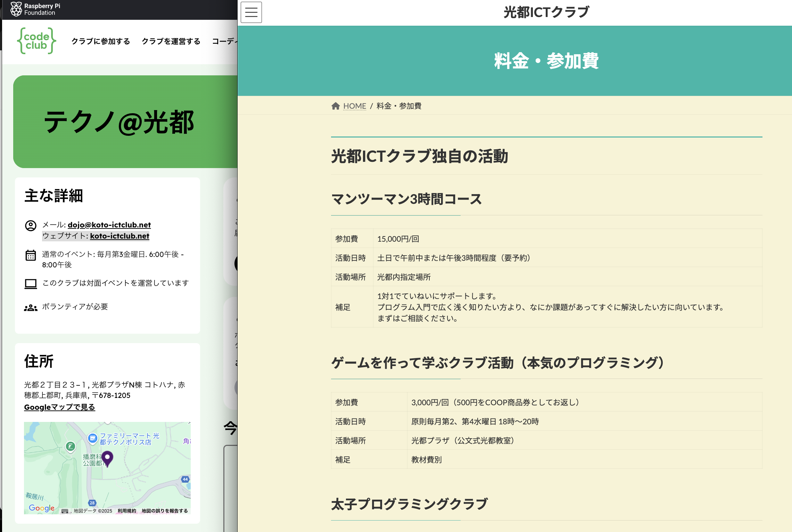
Task: Click the Google logo on map
Action: [41, 508]
